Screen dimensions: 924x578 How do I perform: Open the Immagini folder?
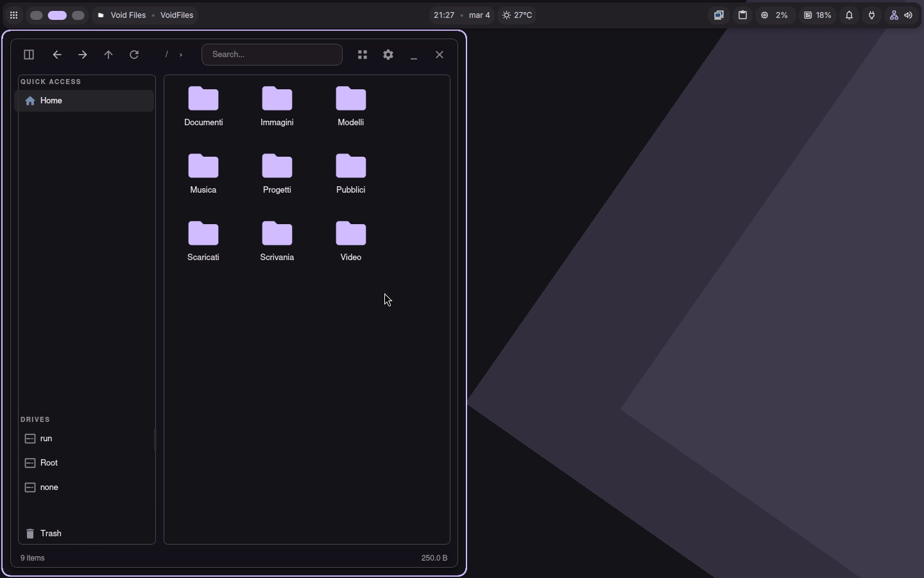pyautogui.click(x=278, y=107)
